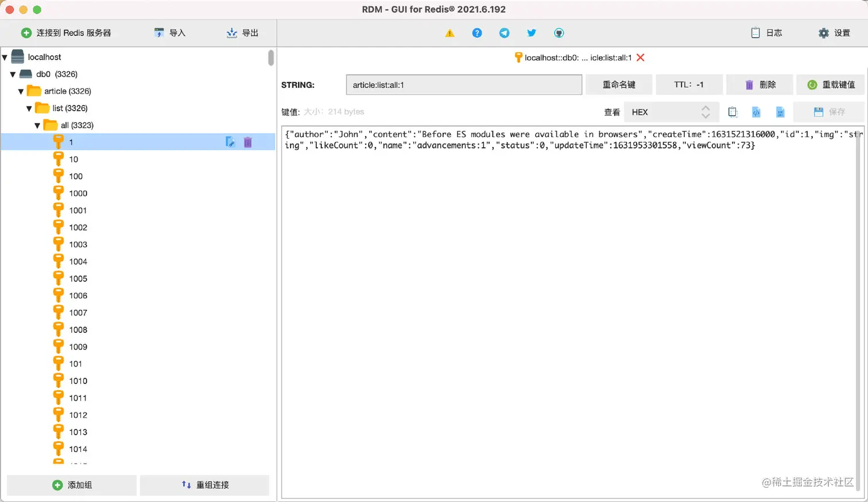The height and width of the screenshot is (502, 868).
Task: Open the 日志 log viewer
Action: 766,33
